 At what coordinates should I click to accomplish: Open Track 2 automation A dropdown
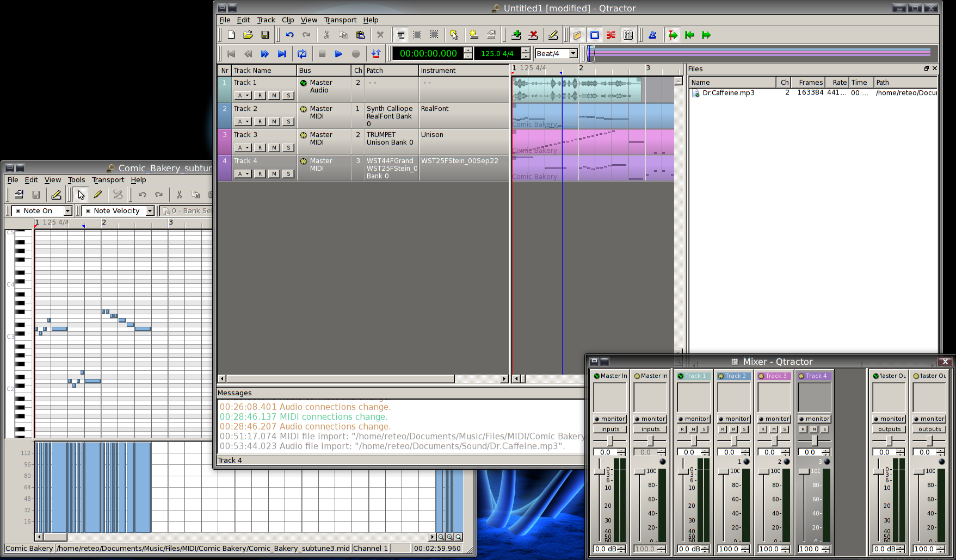(243, 122)
